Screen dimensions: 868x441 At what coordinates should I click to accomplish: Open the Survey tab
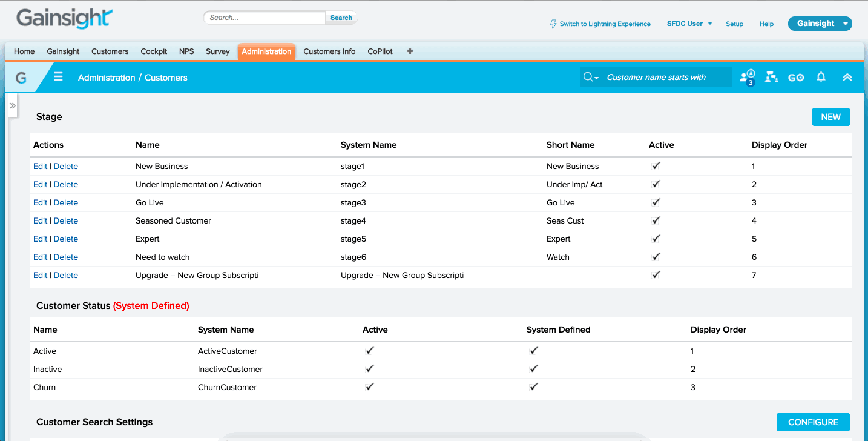tap(217, 51)
